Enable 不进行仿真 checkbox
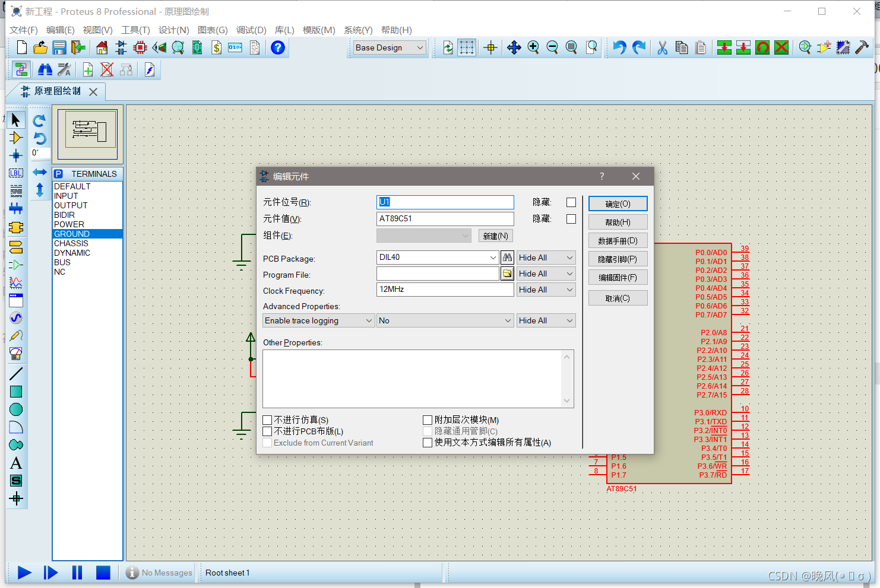This screenshot has width=880, height=588. [268, 420]
